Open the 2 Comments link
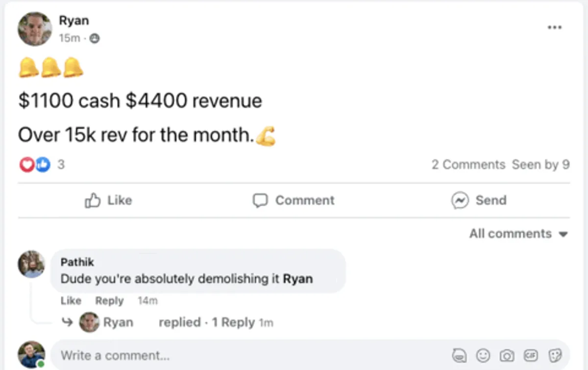Screen dimensions: 588x370 468,165
